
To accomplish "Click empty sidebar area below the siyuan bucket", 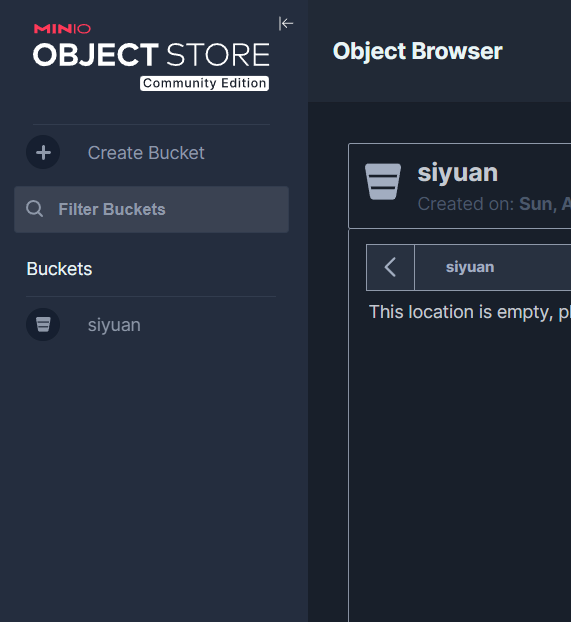I will 154,476.
